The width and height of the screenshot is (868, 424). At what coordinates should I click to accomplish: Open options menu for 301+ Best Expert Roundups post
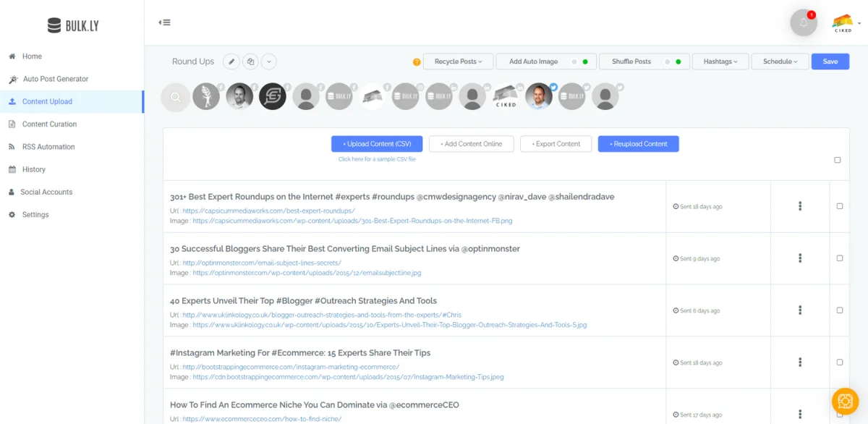pos(800,206)
